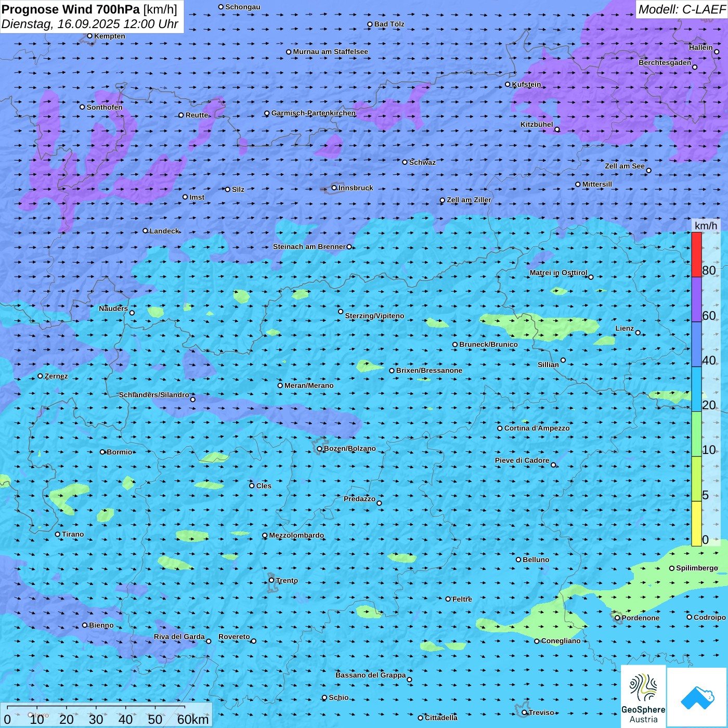This screenshot has height=728, width=728.
Task: Click the 'Mezzolombardo' town label
Action: pos(296,535)
